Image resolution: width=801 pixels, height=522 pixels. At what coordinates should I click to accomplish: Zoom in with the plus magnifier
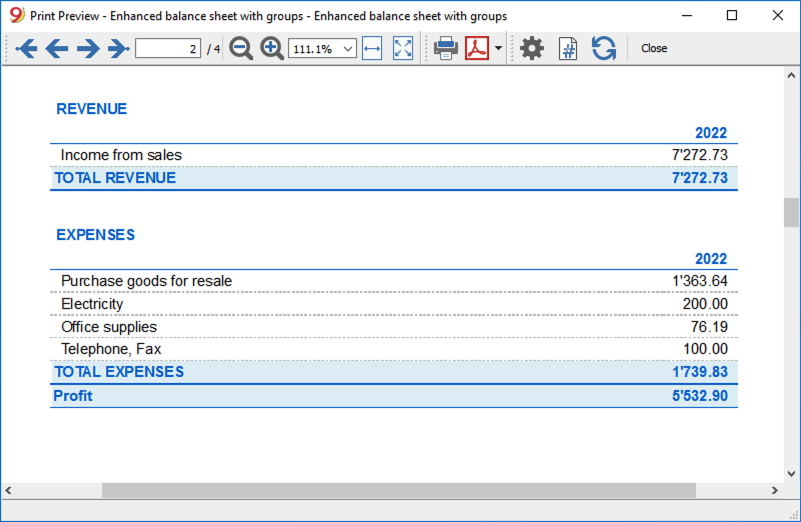tap(272, 49)
